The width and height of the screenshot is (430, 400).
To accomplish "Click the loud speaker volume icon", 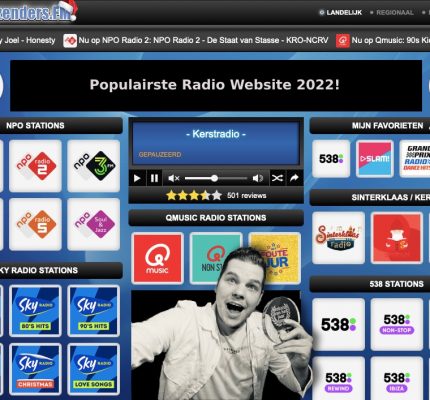I will point(258,178).
